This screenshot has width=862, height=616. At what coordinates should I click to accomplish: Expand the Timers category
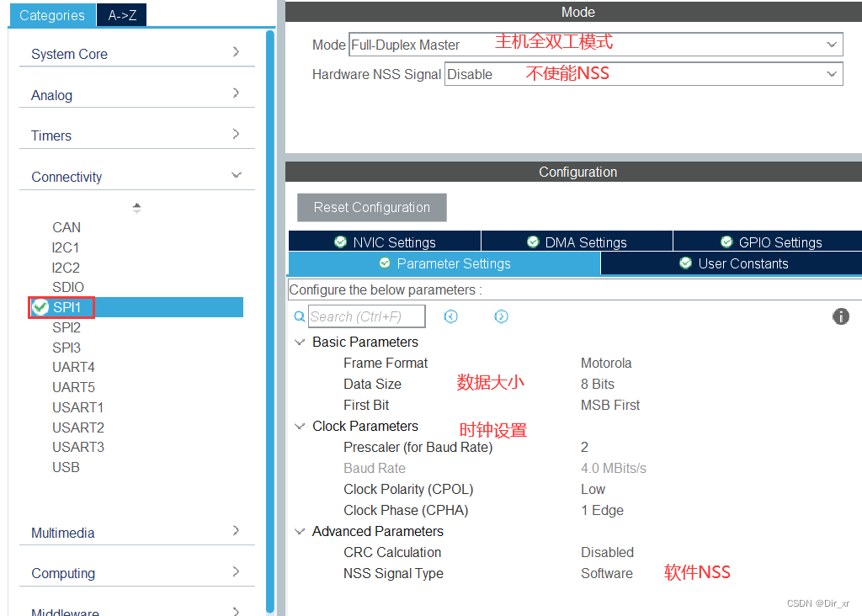pos(236,134)
